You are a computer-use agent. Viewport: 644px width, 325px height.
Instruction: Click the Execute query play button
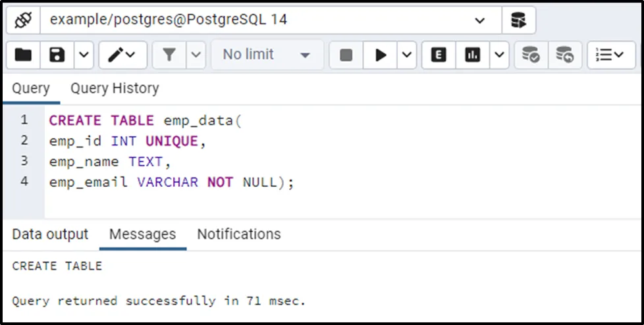click(381, 55)
